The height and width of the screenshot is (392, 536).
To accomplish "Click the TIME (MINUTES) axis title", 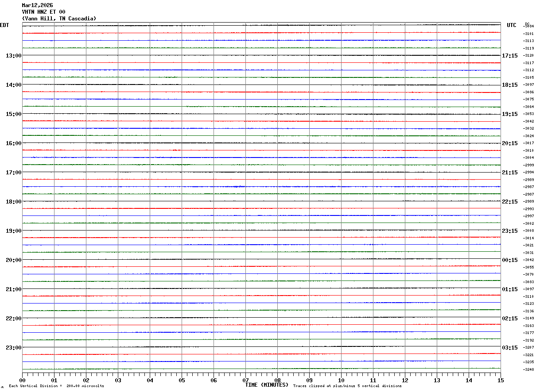I will (x=267, y=385).
